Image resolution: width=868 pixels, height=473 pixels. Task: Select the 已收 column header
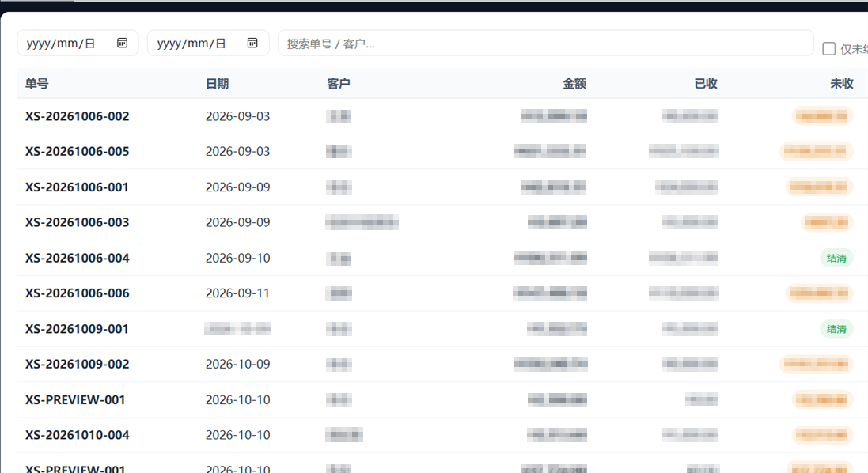(x=706, y=84)
